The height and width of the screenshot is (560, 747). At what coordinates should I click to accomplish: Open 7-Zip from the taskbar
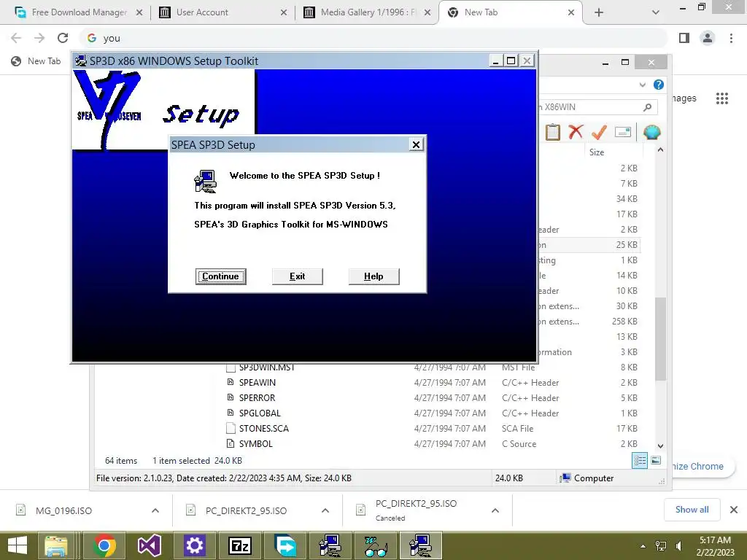pyautogui.click(x=240, y=545)
